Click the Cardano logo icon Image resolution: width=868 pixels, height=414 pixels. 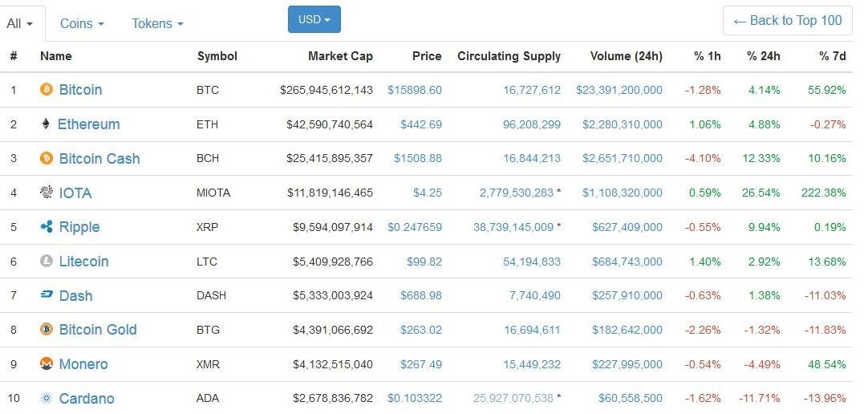click(x=47, y=398)
